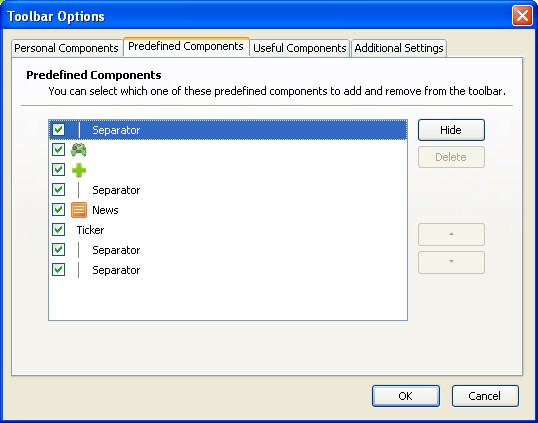Click Cancel to discard changes
This screenshot has height=423, width=538.
point(485,396)
